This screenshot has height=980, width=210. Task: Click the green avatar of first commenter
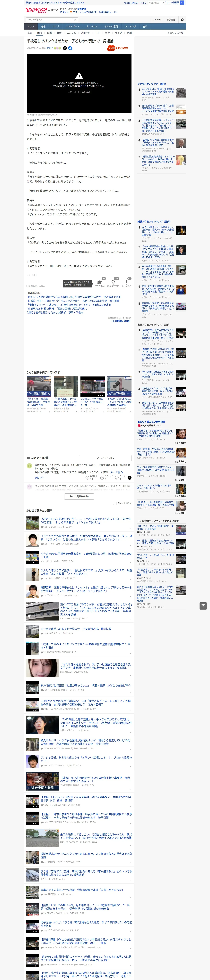(x=29, y=466)
